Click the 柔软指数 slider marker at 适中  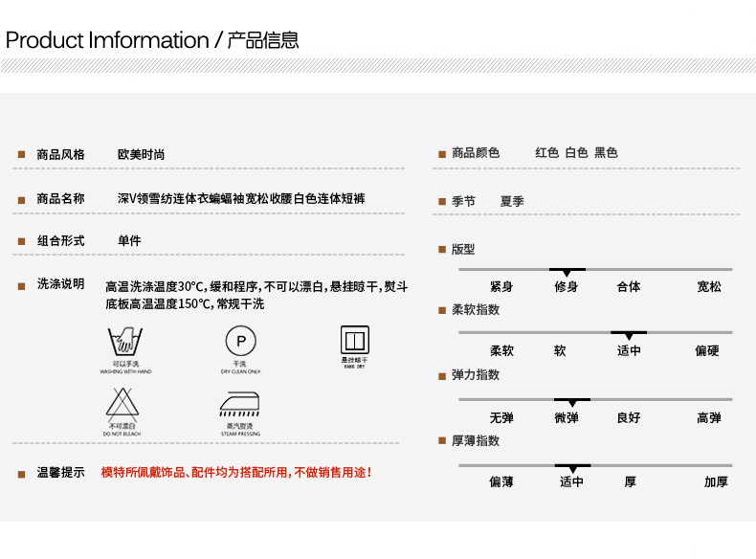click(629, 335)
